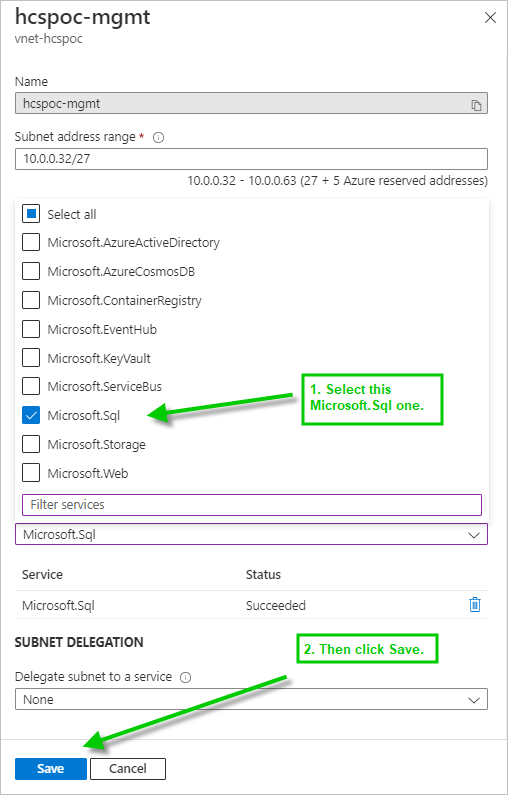Check Microsoft.ServiceBus service
Image resolution: width=508 pixels, height=795 pixels.
coord(31,387)
